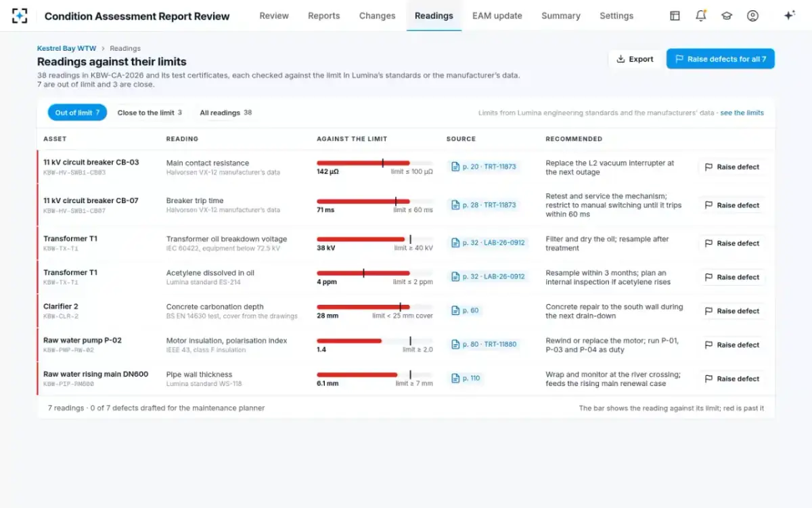Show All readings 38
Viewport: 812px width, 508px height.
point(225,112)
